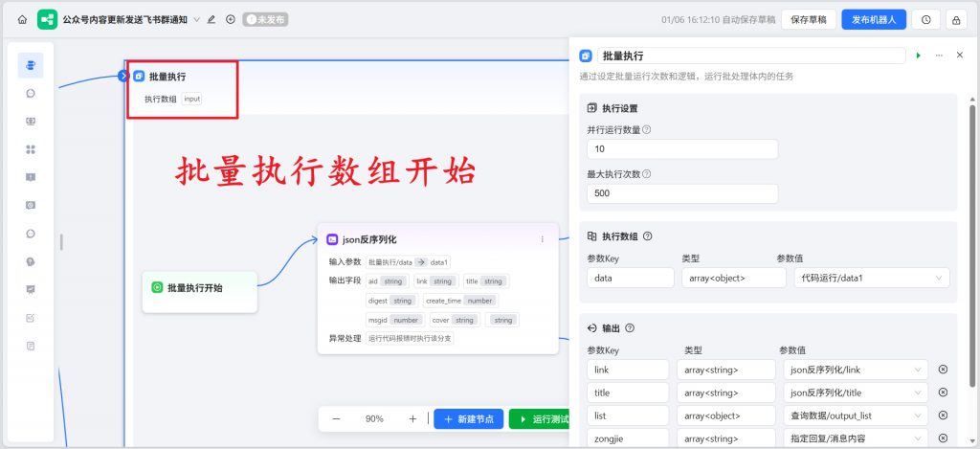Image resolution: width=980 pixels, height=449 pixels.
Task: Show help for the 执行数组 section
Action: (x=648, y=236)
